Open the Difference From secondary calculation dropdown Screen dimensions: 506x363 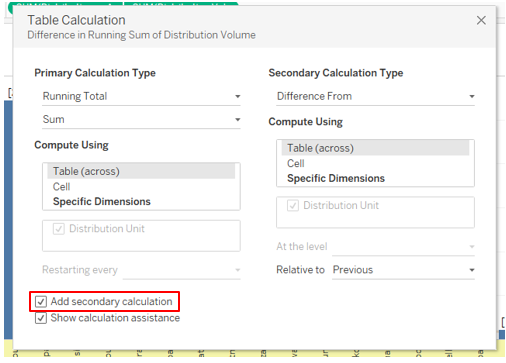pyautogui.click(x=375, y=96)
